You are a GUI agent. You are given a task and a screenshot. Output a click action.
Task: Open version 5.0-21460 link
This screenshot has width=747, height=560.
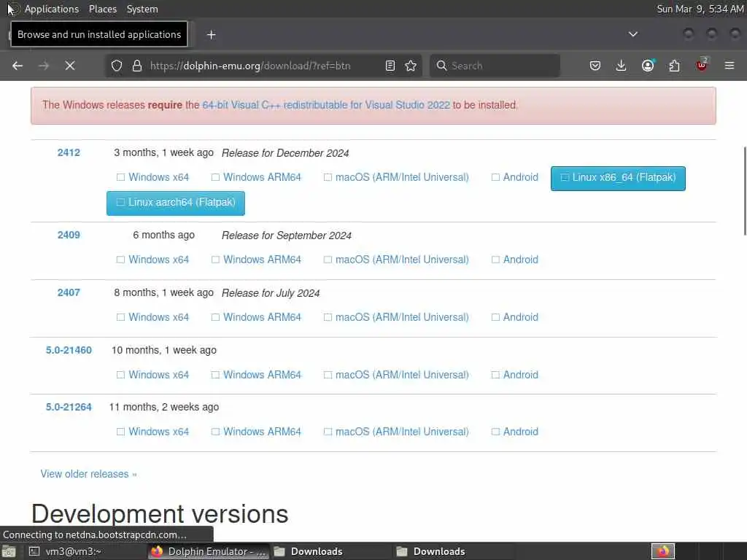click(69, 350)
